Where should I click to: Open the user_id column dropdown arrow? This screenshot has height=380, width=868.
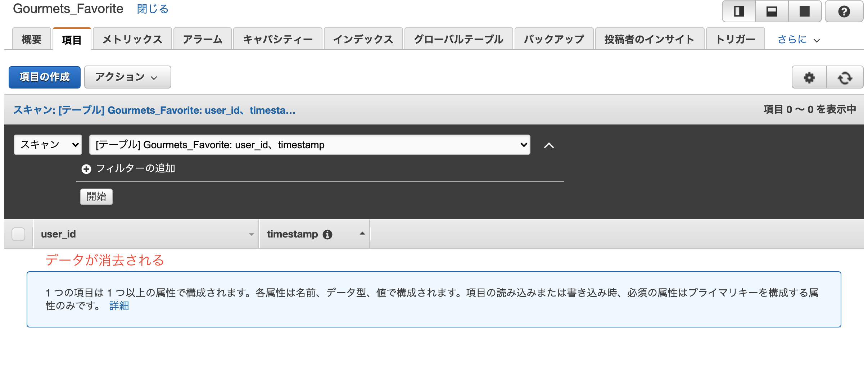click(252, 234)
